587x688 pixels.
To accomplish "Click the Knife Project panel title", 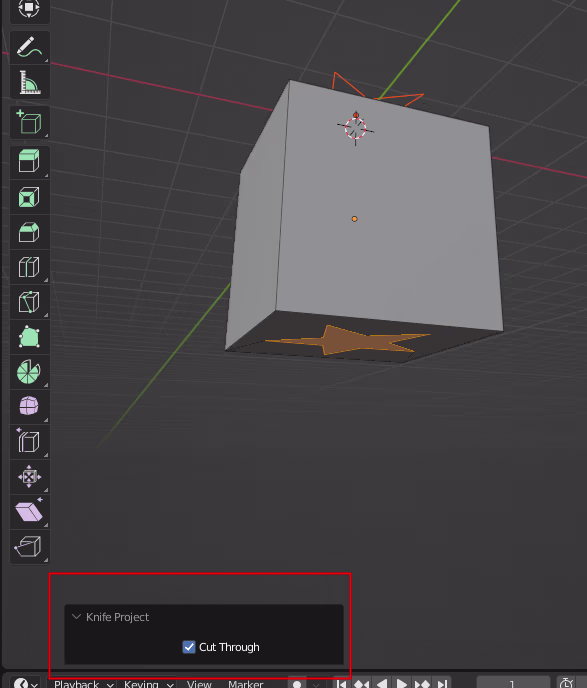I will pos(118,617).
